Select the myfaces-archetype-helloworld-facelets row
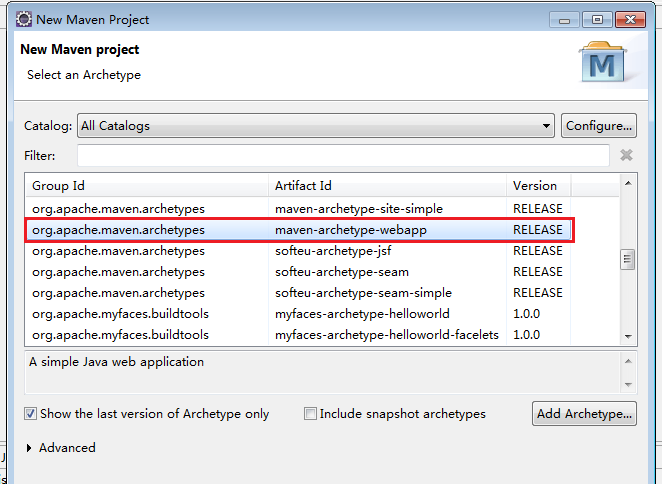The width and height of the screenshot is (662, 486). [x=386, y=335]
